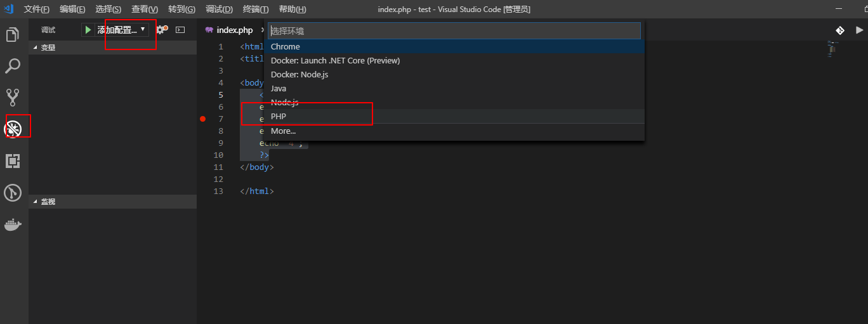
Task: Open the debug console icon
Action: click(180, 30)
